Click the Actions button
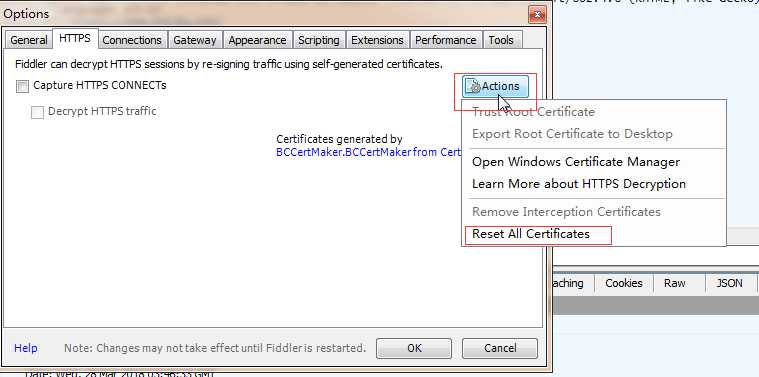 pyautogui.click(x=495, y=87)
